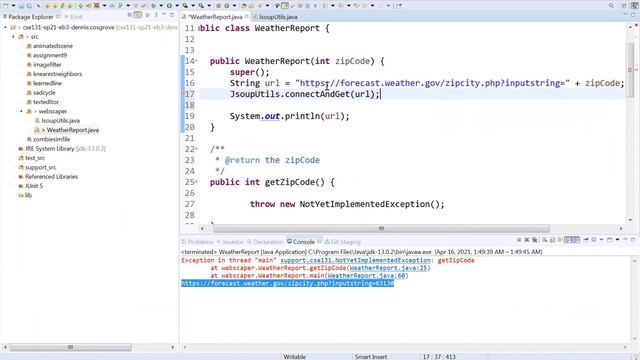Click the Debug bug icon in the toolbar
640x360 pixels.
coord(154,6)
